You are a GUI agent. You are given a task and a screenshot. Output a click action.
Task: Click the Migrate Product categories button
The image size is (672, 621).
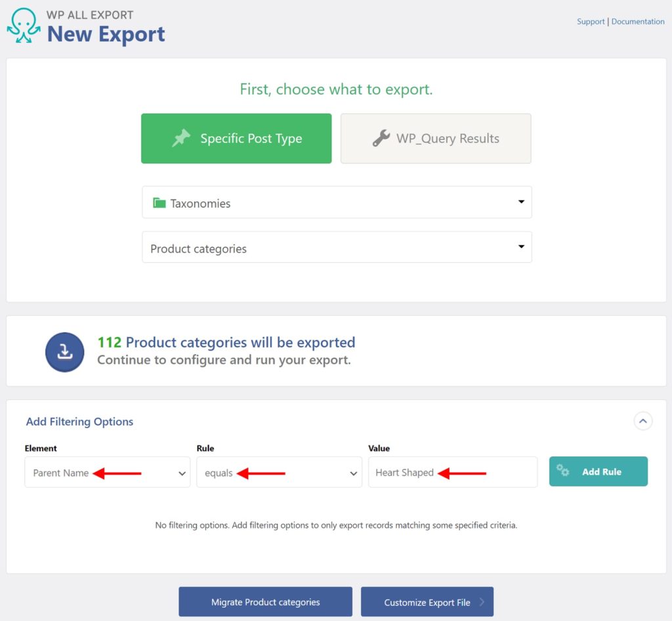tap(265, 601)
